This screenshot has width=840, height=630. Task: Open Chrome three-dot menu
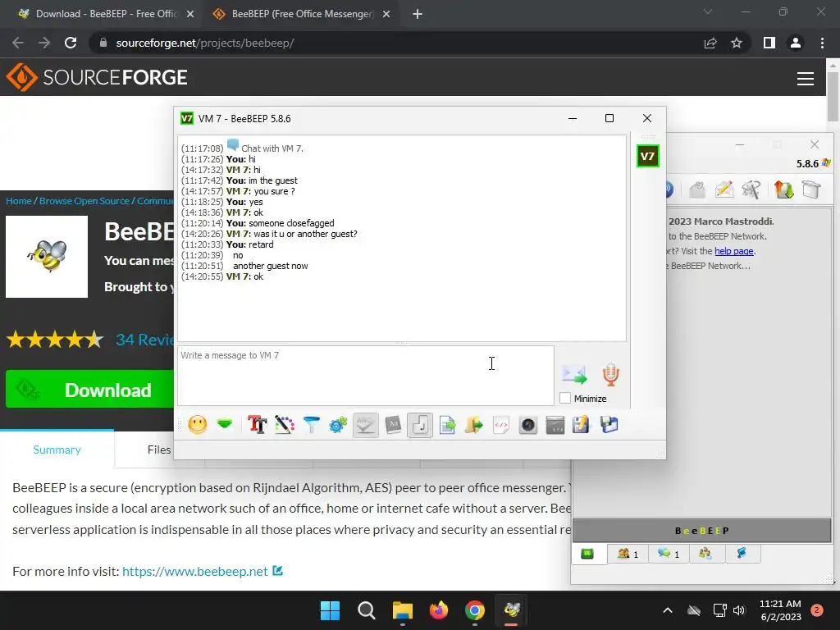tap(822, 43)
